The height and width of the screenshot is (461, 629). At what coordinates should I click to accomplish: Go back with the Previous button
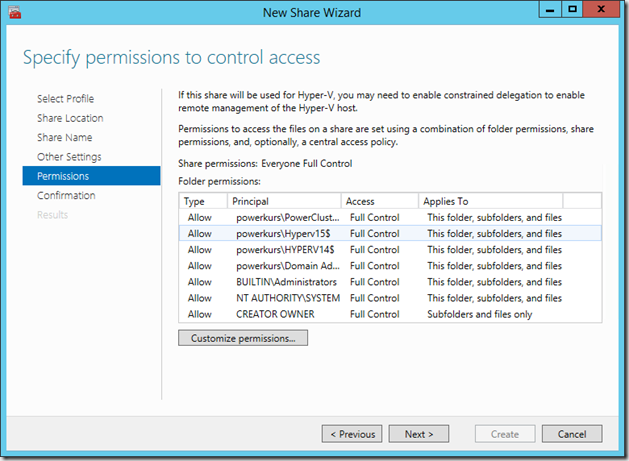click(351, 434)
